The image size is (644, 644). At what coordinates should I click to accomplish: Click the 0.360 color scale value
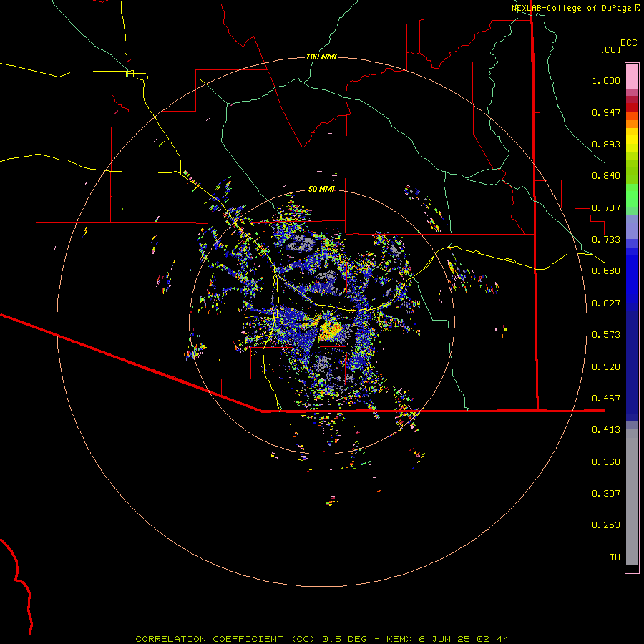pyautogui.click(x=606, y=462)
